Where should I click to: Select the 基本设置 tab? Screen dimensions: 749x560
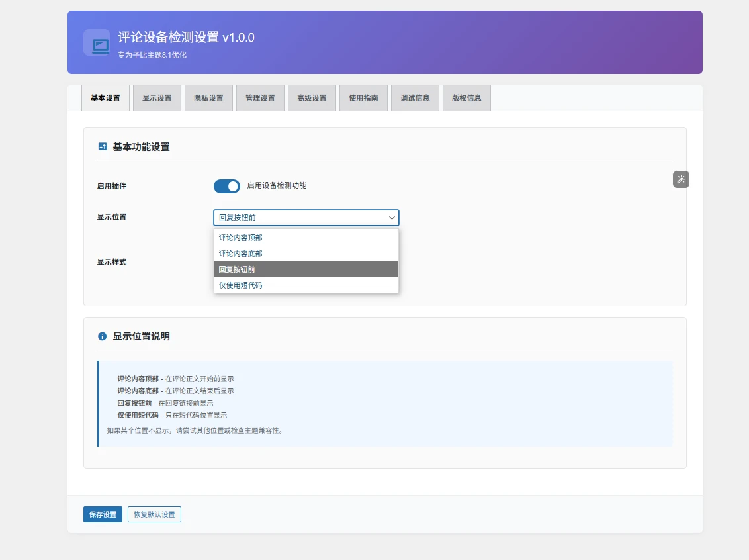point(105,98)
